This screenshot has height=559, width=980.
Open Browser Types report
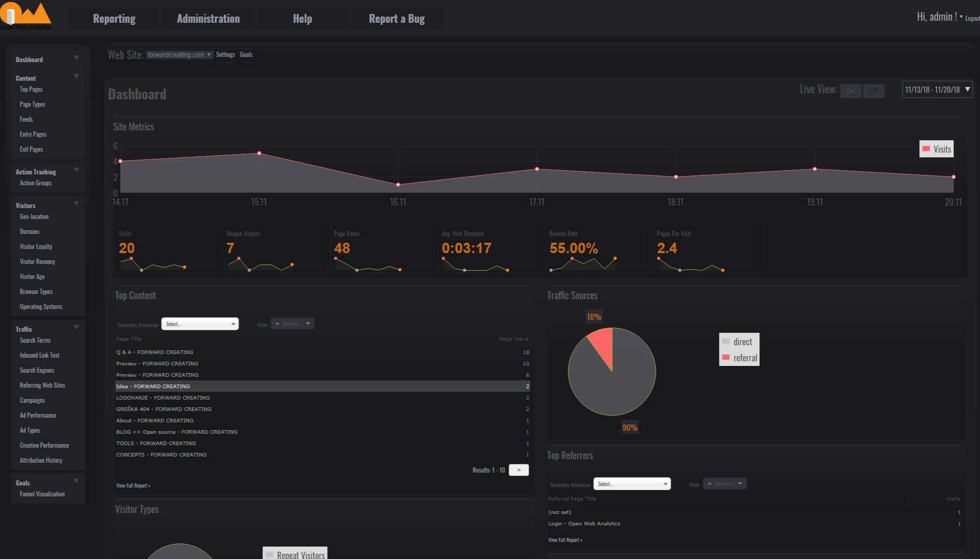pyautogui.click(x=36, y=292)
